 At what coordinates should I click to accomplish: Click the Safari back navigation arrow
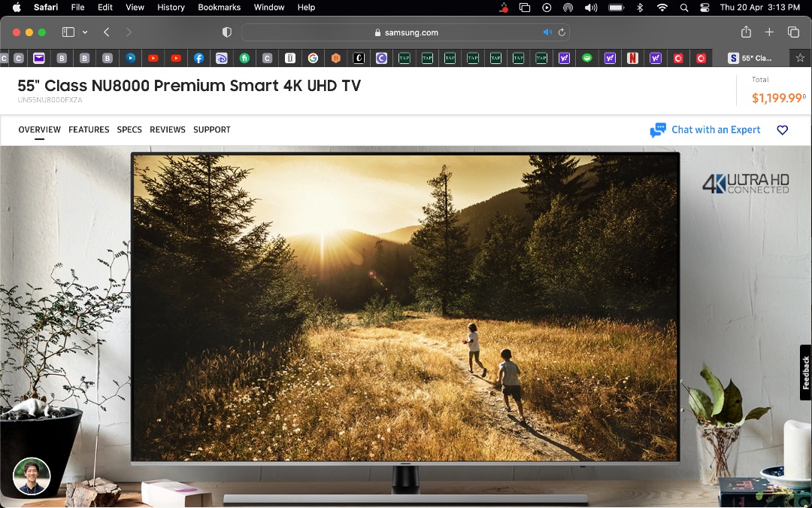[107, 32]
